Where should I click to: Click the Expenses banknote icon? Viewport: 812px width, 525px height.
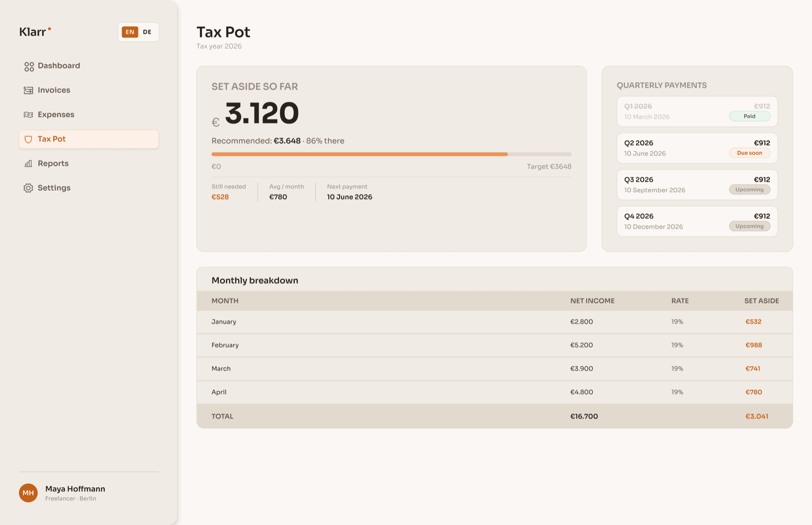[28, 115]
